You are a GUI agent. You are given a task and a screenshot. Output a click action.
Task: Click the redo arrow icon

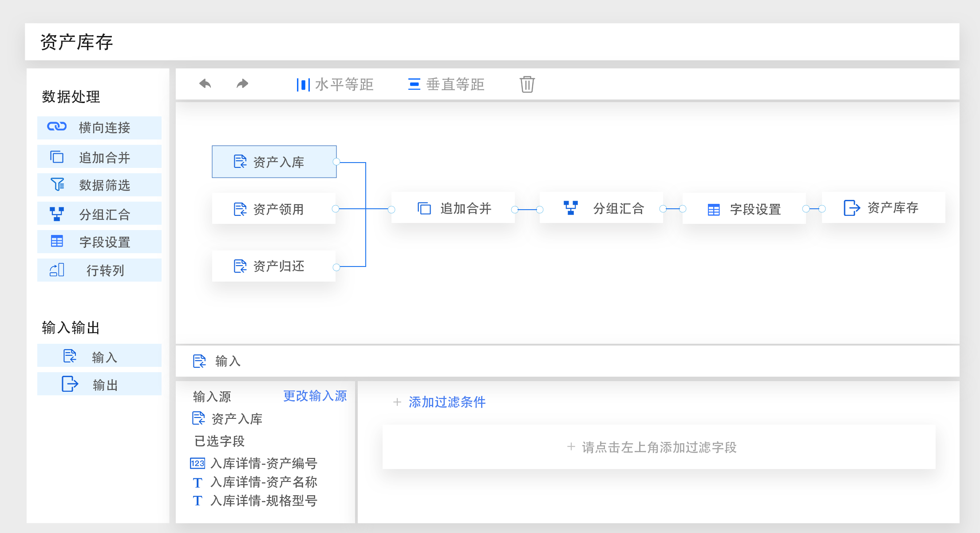pos(242,84)
